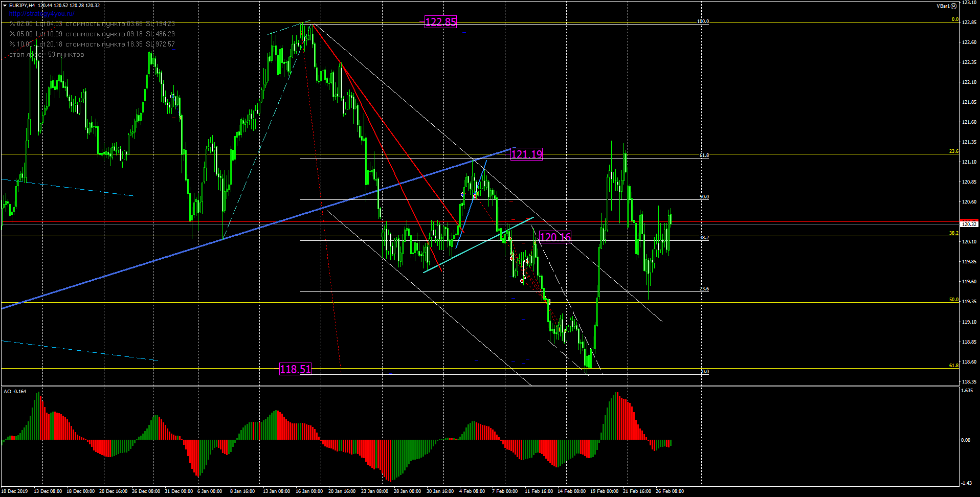Click the 123.10 value on price scale

pyautogui.click(x=969, y=3)
